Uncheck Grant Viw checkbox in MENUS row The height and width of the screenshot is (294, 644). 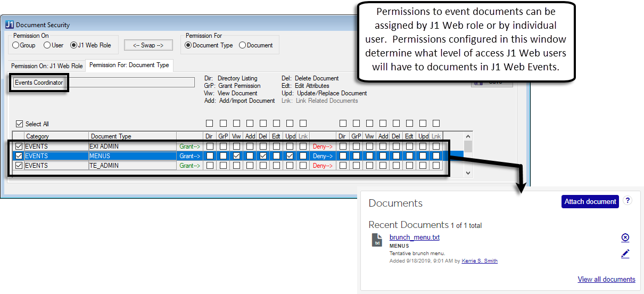236,156
